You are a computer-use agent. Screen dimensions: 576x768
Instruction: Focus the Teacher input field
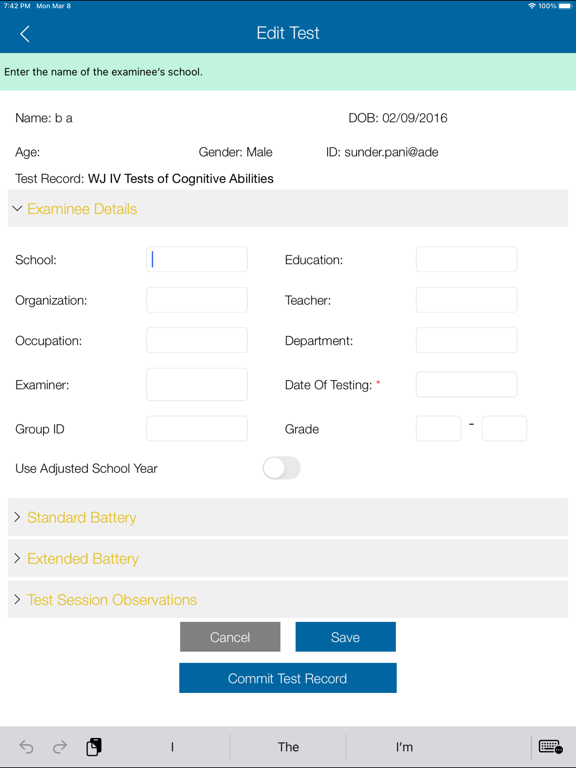(466, 300)
